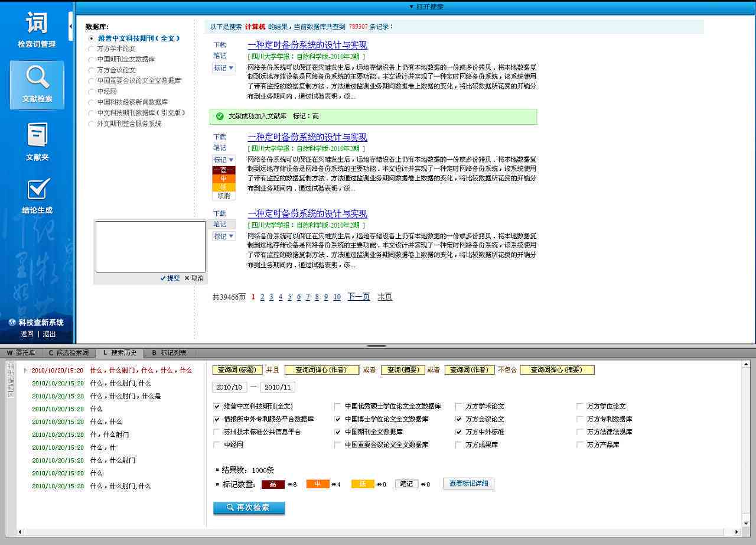Click 退出 logout link

tap(50, 334)
